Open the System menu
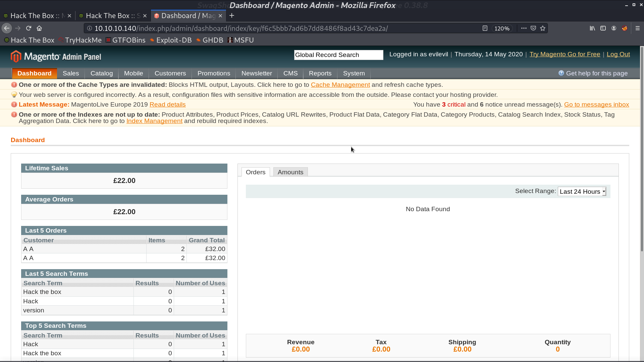The width and height of the screenshot is (644, 362). 354,73
